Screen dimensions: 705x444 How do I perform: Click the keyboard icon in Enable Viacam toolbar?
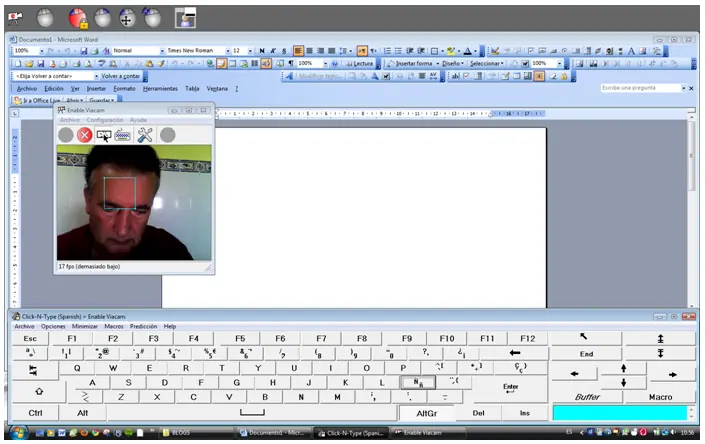(122, 135)
